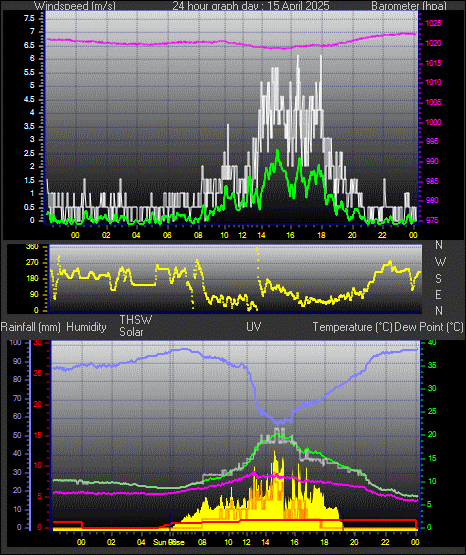This screenshot has height=555, width=466.
Task: Click the green '40' value on the temperature axis
Action: tap(432, 343)
